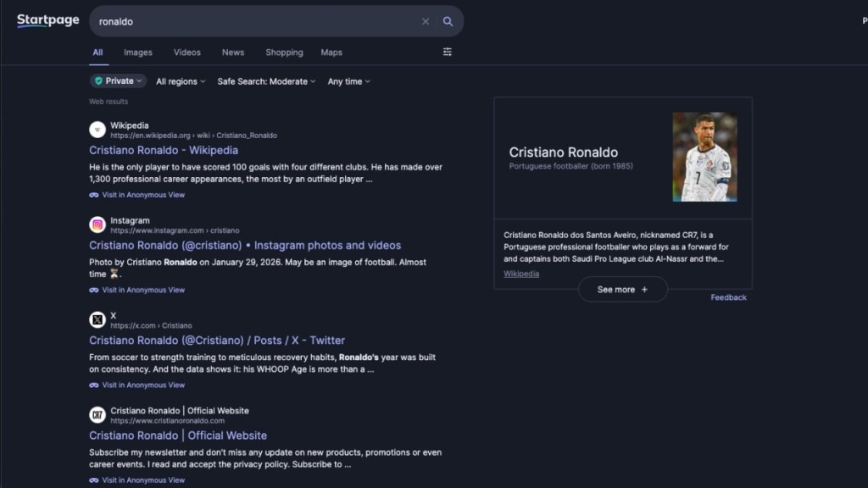The width and height of the screenshot is (868, 488).
Task: Switch to the Images tab
Action: click(137, 52)
